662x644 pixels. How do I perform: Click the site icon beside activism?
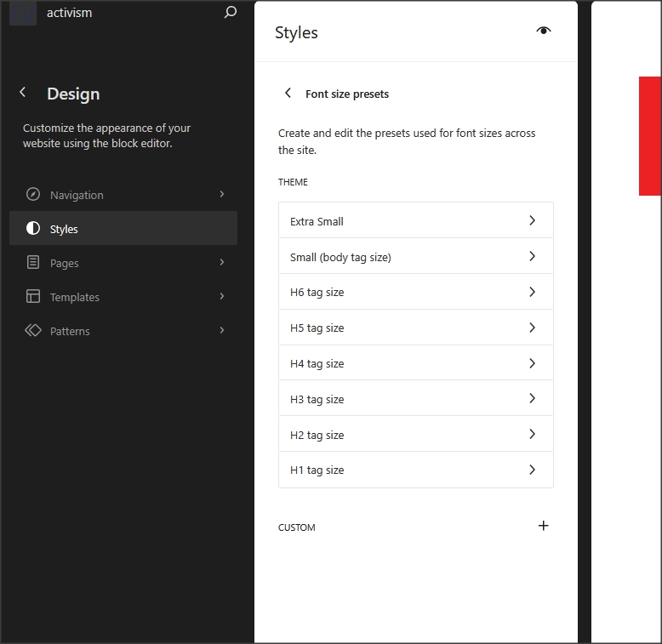pos(23,13)
